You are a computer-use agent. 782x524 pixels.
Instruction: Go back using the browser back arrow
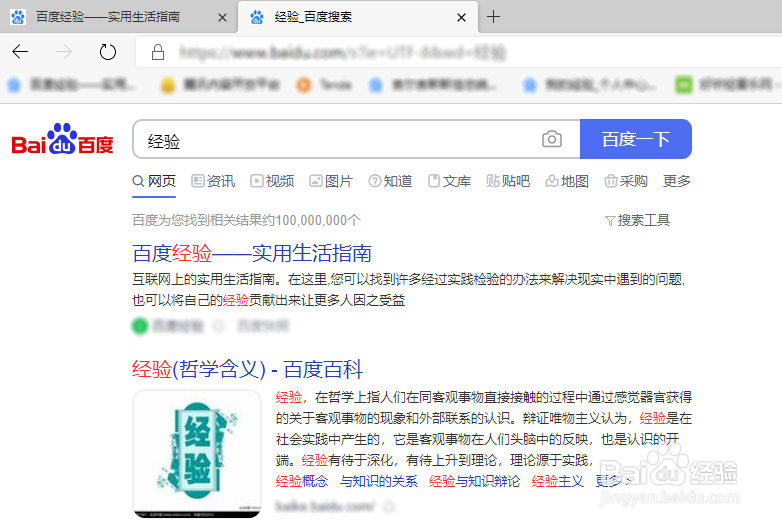(x=20, y=51)
